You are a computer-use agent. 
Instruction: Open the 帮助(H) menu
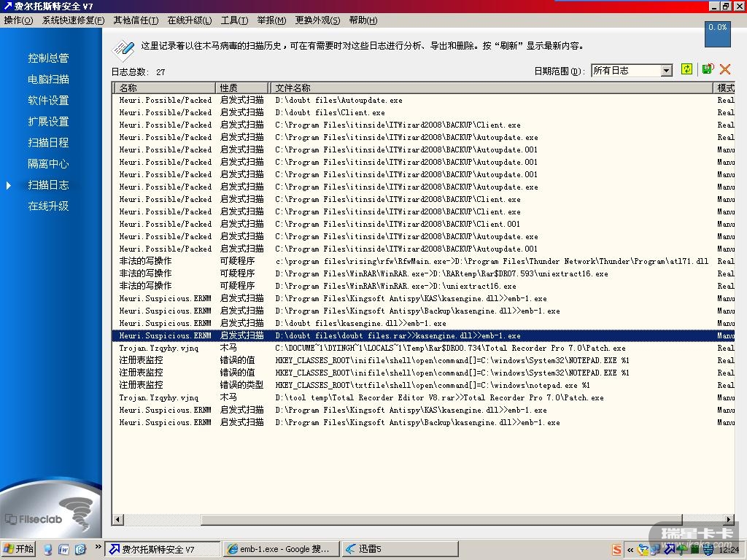363,20
